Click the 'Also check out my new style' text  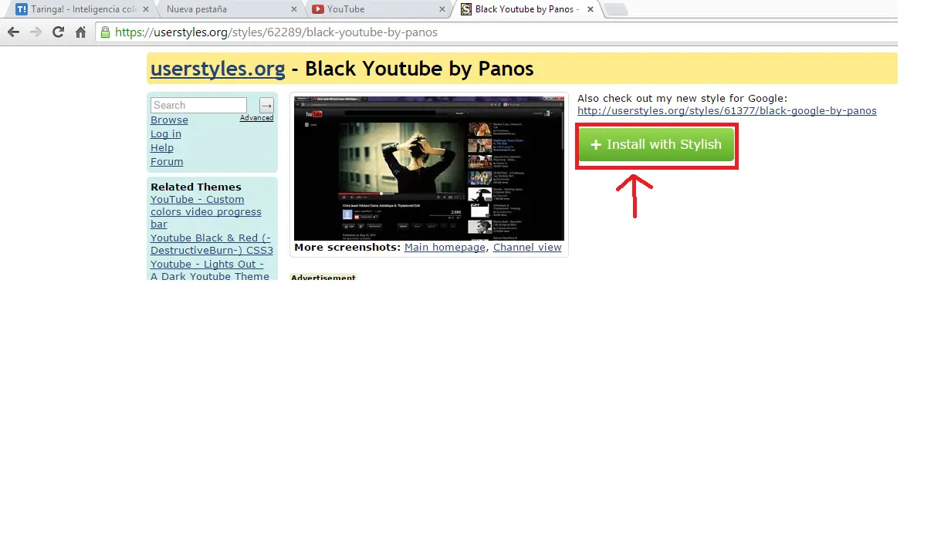pyautogui.click(x=682, y=98)
